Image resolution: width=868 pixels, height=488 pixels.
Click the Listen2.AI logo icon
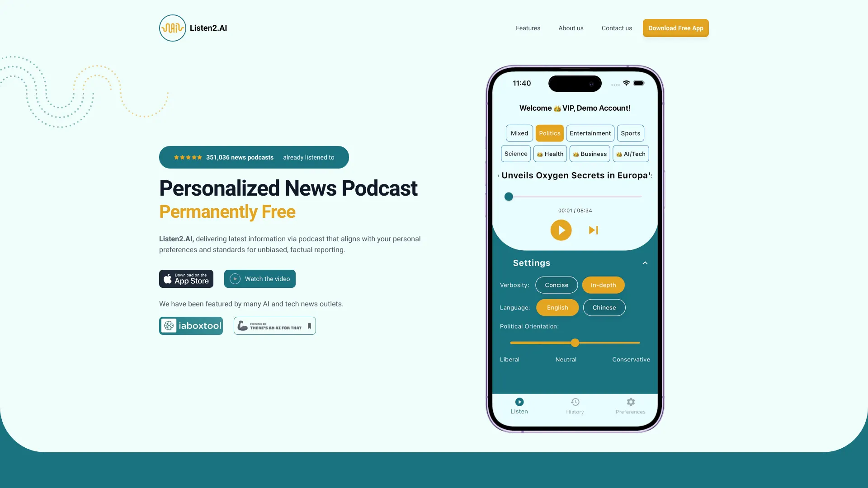172,28
